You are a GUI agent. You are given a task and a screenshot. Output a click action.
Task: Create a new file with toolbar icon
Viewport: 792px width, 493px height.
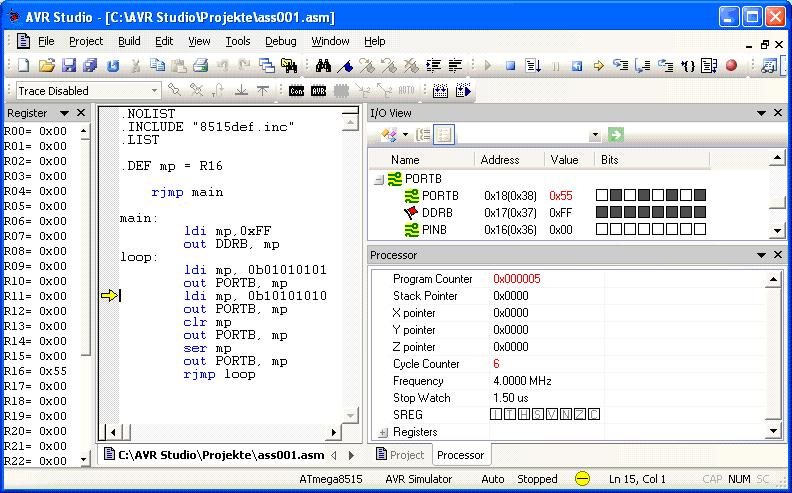pos(24,65)
